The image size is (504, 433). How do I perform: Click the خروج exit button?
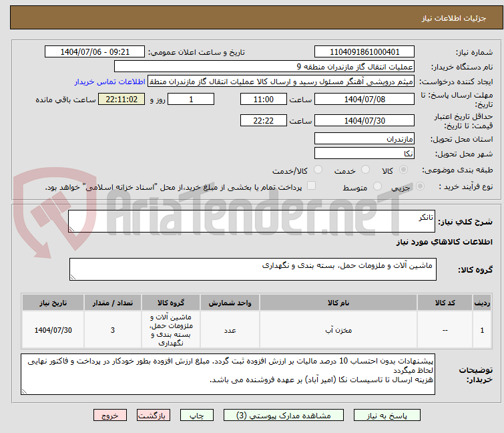tap(110, 416)
